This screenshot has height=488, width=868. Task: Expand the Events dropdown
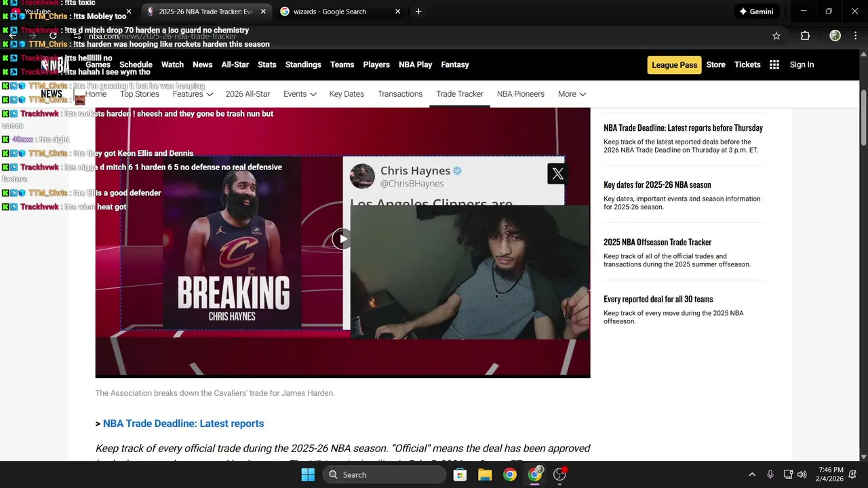300,94
